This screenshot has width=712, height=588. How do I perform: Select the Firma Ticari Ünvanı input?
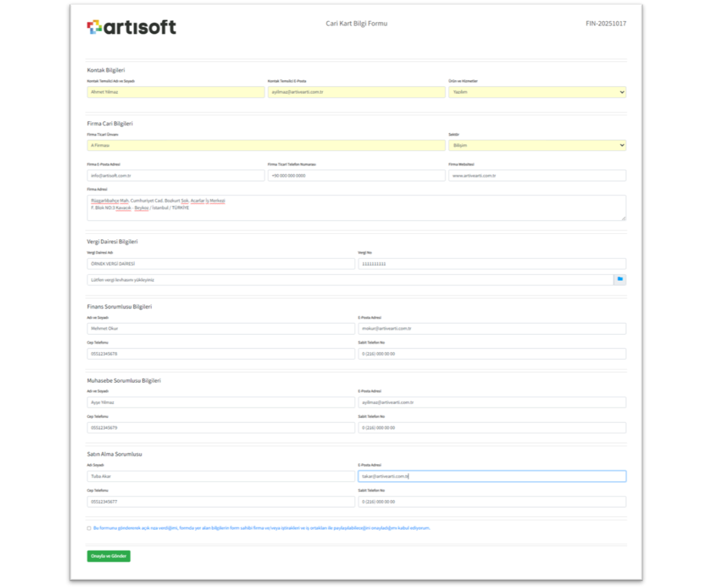[x=266, y=146]
